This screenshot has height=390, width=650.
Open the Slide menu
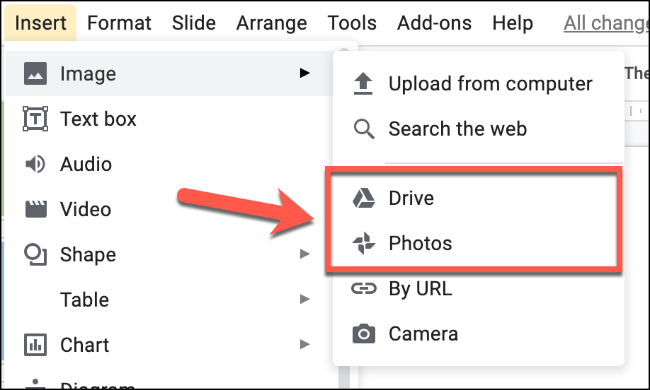coord(194,23)
